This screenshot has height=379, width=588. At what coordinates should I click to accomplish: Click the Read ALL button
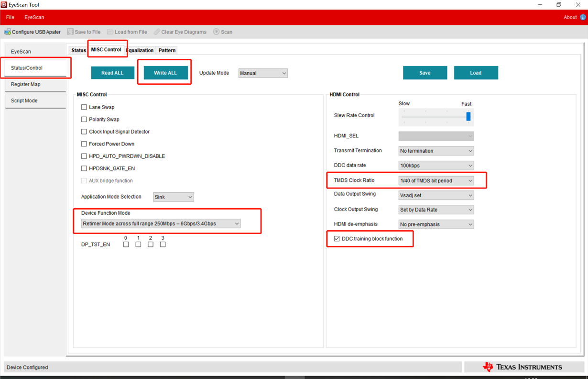[112, 73]
